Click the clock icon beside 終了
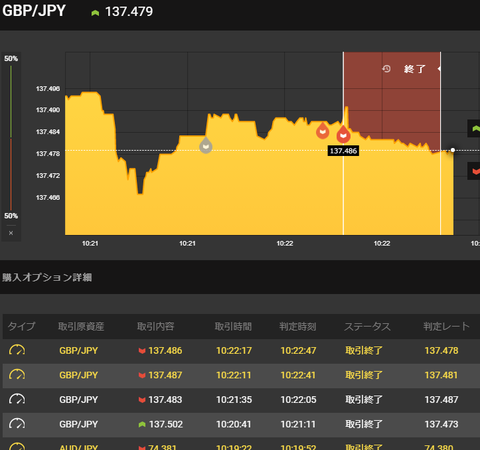 point(386,69)
